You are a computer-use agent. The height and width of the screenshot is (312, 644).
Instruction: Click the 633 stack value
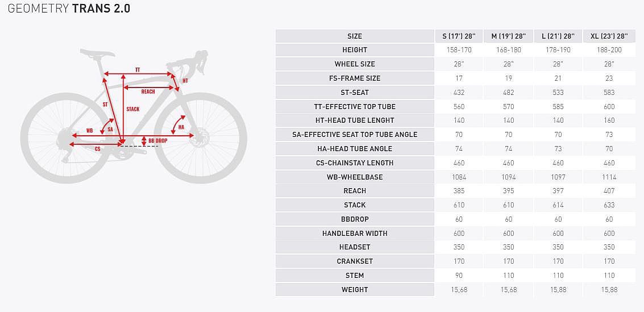609,205
